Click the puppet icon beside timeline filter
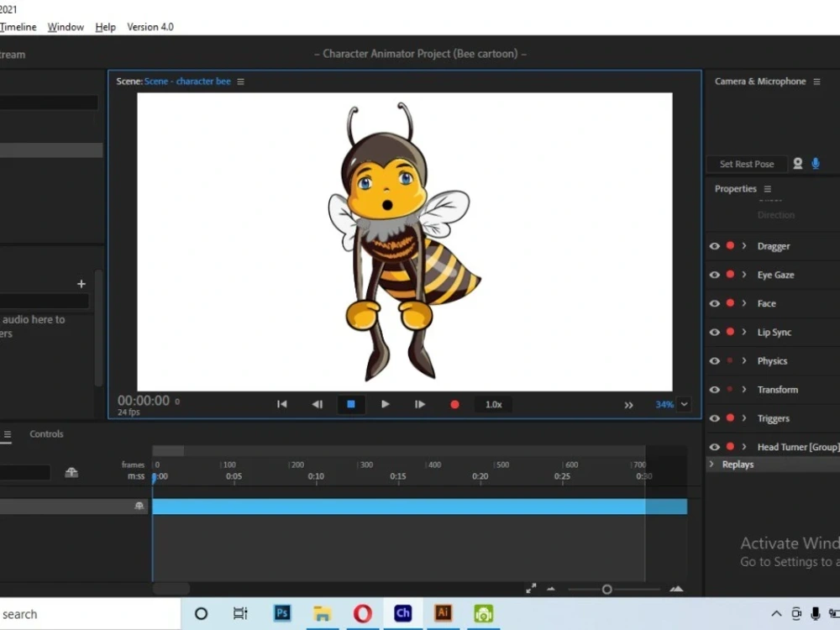This screenshot has width=840, height=630. (71, 472)
